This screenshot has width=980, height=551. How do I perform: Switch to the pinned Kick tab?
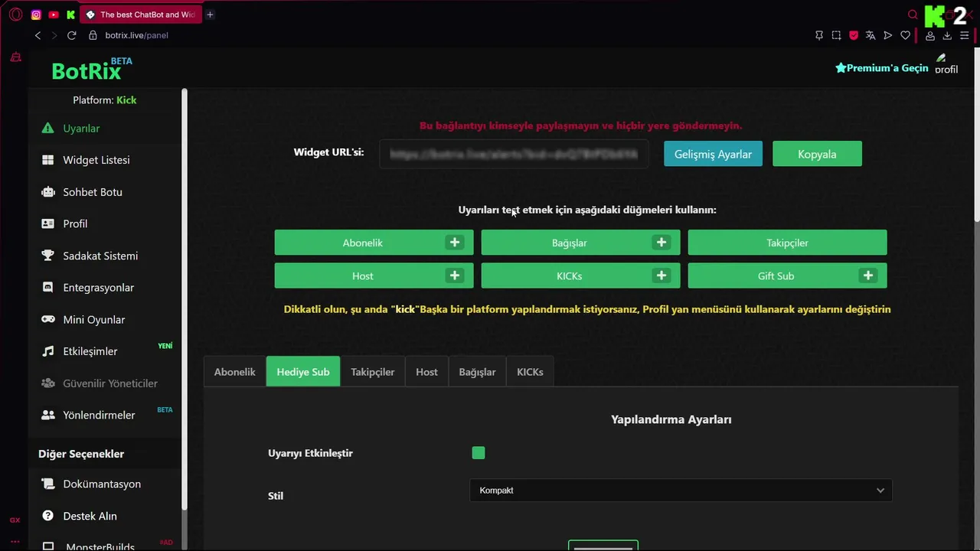point(71,15)
